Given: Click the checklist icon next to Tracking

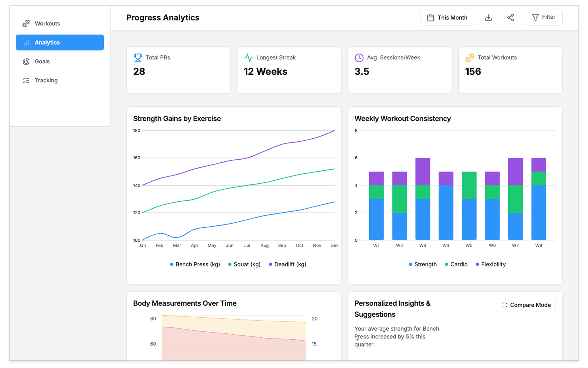Looking at the screenshot, I should point(26,80).
